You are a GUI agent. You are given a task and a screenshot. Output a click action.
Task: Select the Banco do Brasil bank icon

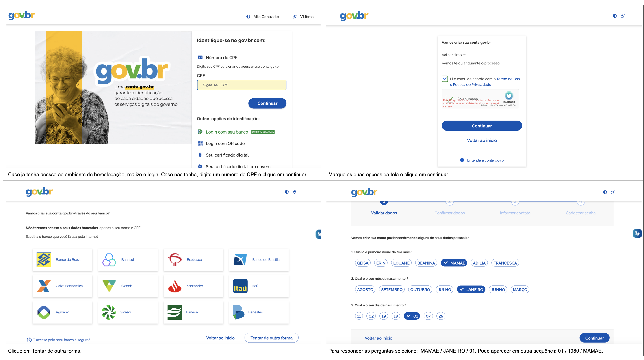pyautogui.click(x=43, y=259)
